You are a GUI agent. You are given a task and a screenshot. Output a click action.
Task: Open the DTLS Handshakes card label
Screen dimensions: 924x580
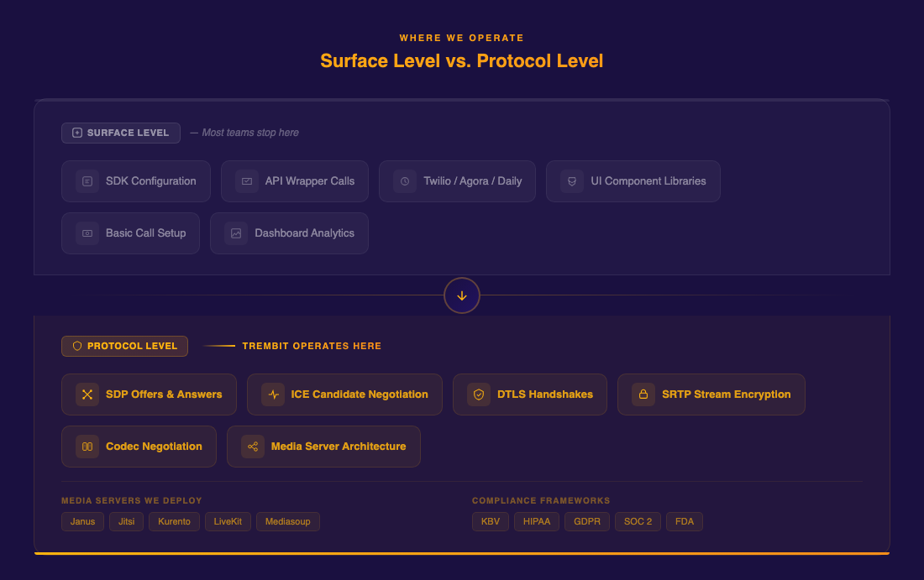[545, 395]
